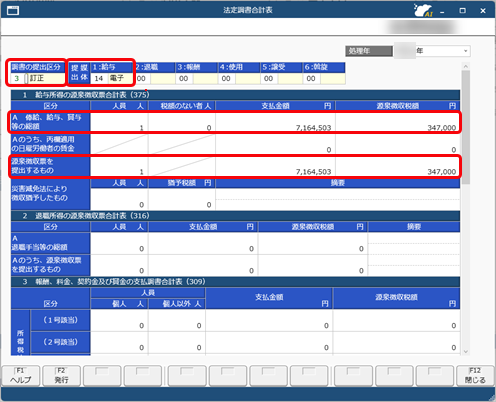
Task: Click the 2:退職 code field 00
Action: [x=141, y=79]
